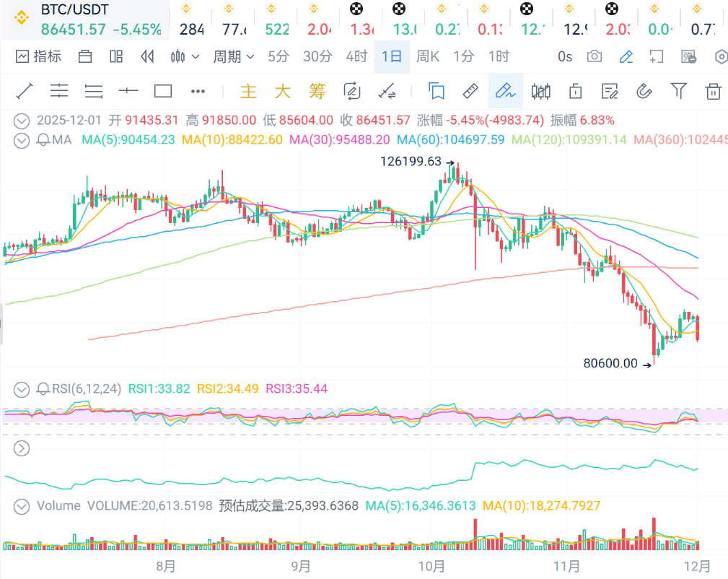The height and width of the screenshot is (579, 728).
Task: Switch to the 30分 timeframe tab
Action: click(317, 56)
